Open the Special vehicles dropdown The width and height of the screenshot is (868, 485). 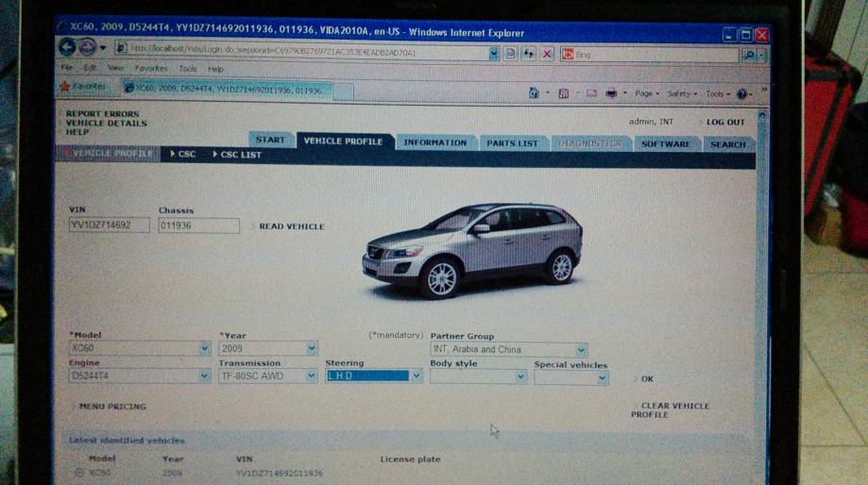(603, 378)
